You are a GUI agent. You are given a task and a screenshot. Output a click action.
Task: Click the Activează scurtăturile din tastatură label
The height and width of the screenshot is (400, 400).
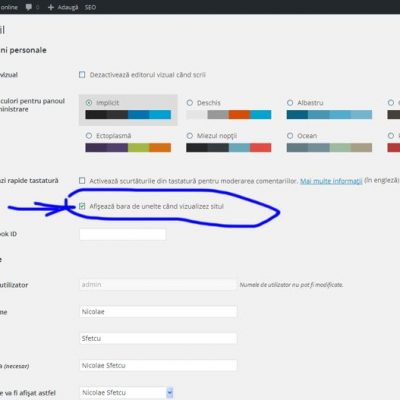coord(193,181)
